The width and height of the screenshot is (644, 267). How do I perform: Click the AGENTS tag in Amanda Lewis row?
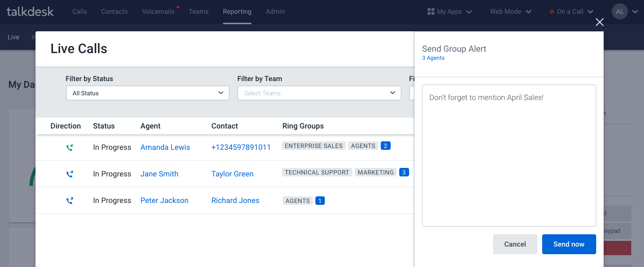[x=363, y=146]
